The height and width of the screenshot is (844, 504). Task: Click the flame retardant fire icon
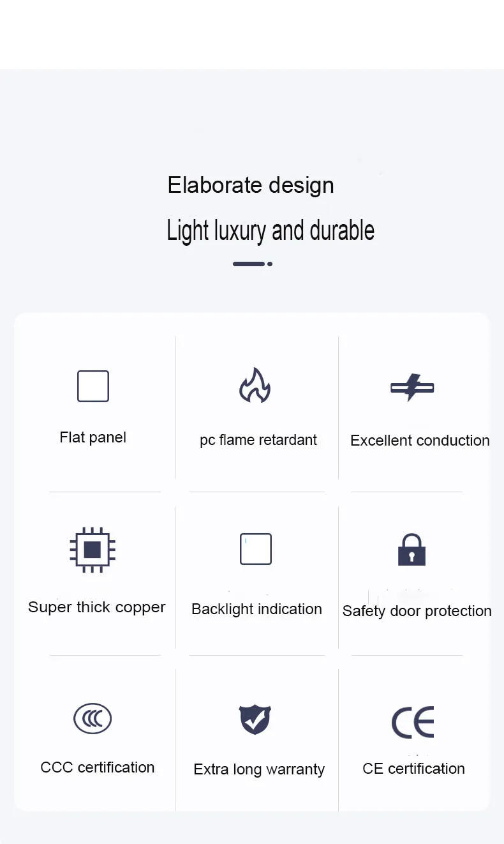tap(255, 386)
